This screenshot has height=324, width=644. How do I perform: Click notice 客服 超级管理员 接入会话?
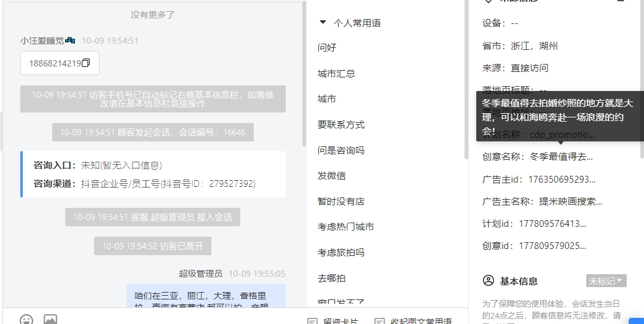[153, 217]
